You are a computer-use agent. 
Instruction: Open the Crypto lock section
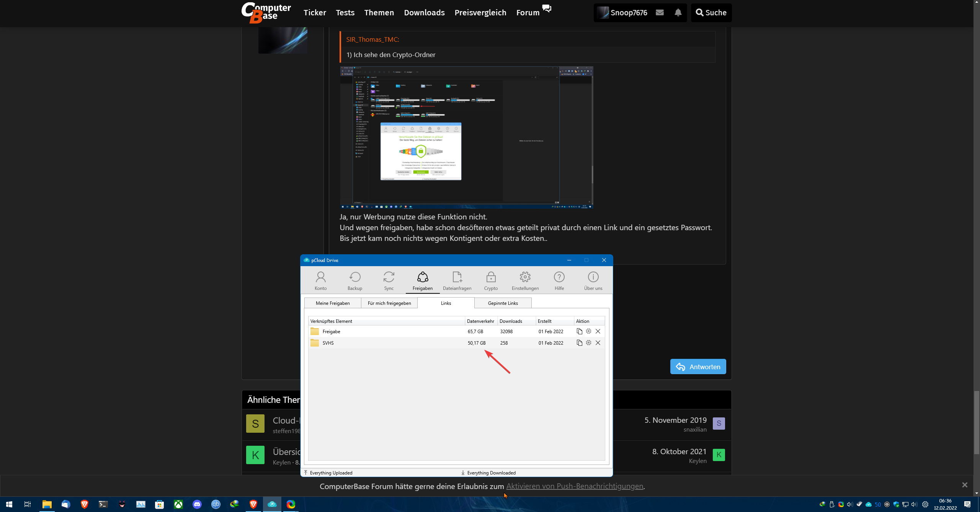pos(491,280)
